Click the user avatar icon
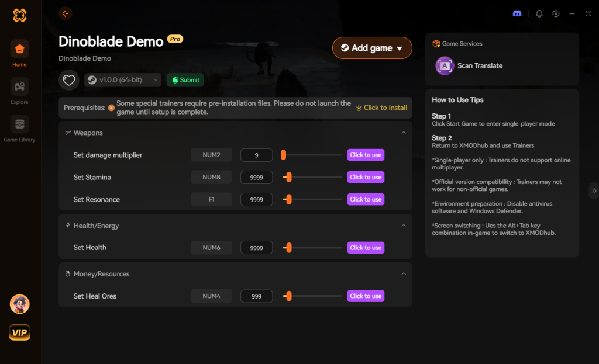 [19, 304]
